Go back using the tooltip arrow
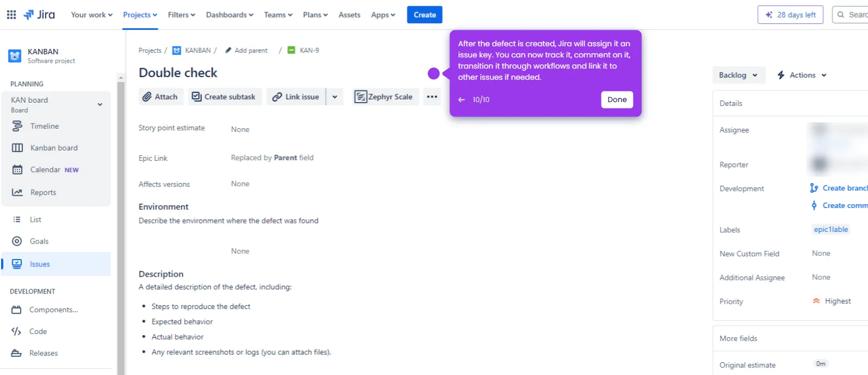The width and height of the screenshot is (868, 375). [461, 99]
